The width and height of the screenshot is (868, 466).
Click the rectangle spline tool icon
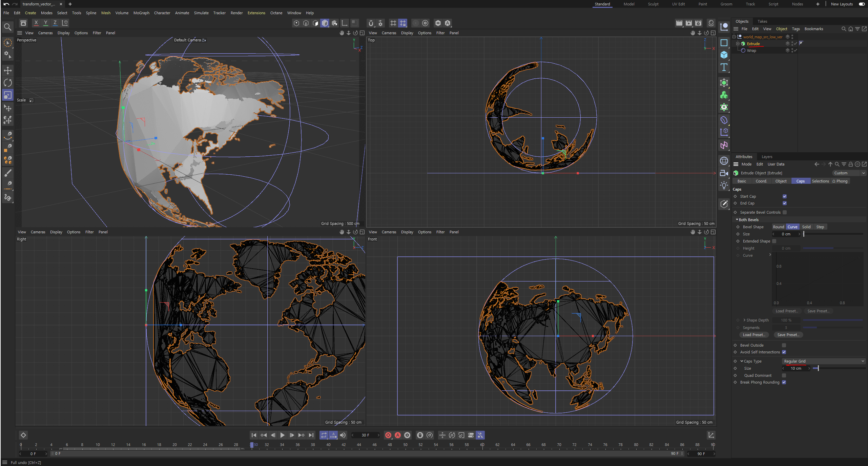pyautogui.click(x=724, y=43)
